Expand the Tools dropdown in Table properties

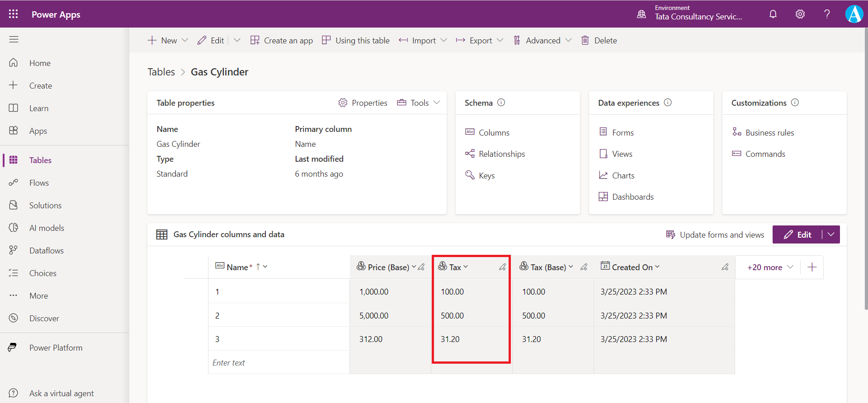click(x=437, y=103)
